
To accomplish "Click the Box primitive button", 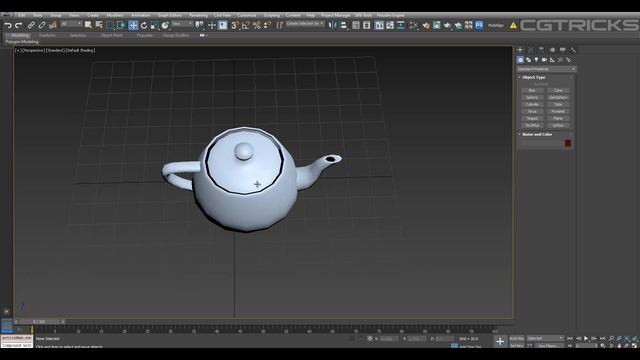I will coord(532,91).
